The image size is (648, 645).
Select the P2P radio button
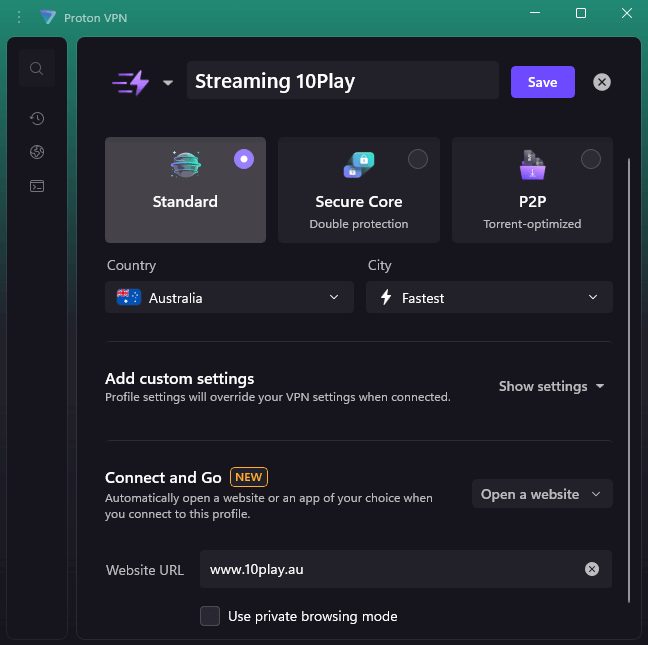(x=591, y=159)
